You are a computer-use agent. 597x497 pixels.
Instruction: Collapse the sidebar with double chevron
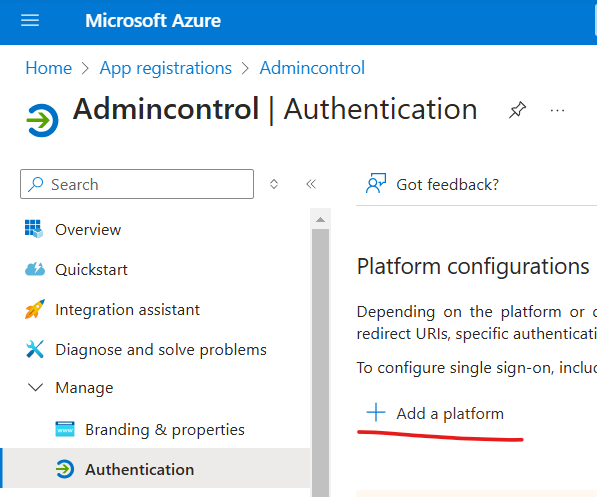click(311, 184)
